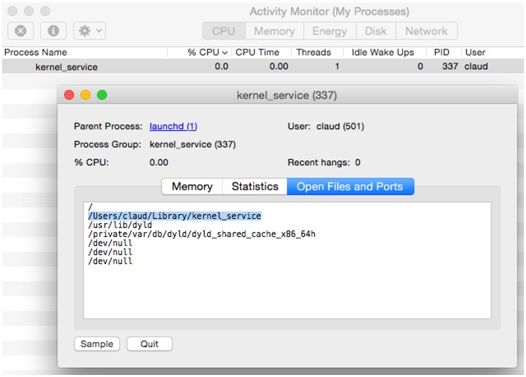The image size is (526, 377).
Task: Close the kernel_service inspector with red button
Action: pos(69,95)
